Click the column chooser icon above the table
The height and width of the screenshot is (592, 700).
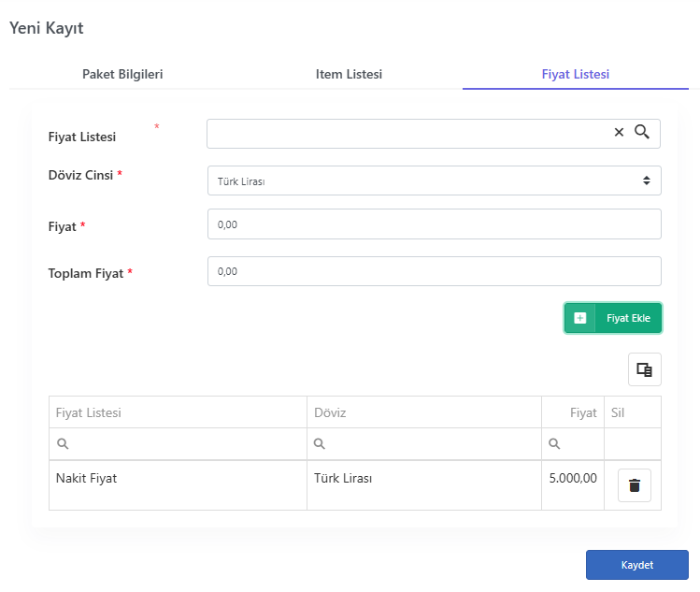coord(644,369)
